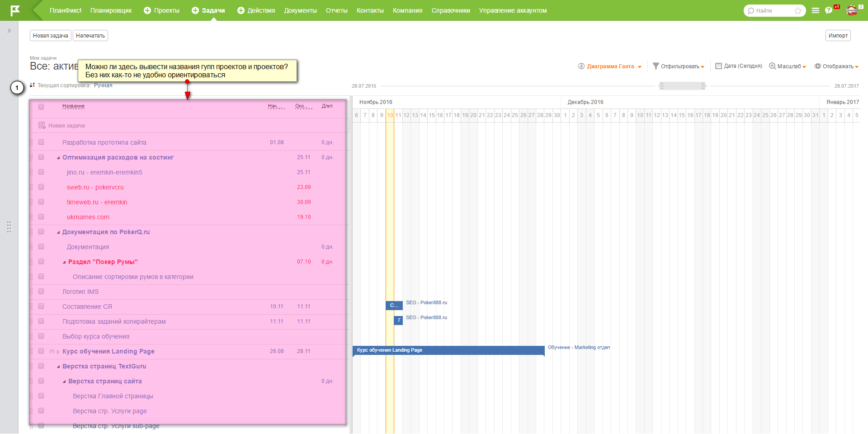868x434 pixels.
Task: Click the Gantt bar labeled "С..."
Action: pos(394,306)
